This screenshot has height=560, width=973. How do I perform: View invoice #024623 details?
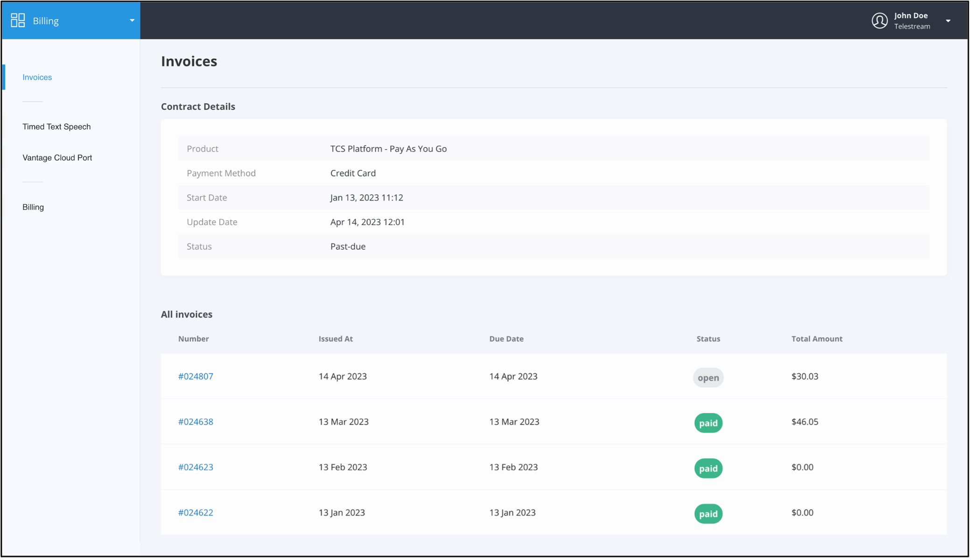pos(196,467)
